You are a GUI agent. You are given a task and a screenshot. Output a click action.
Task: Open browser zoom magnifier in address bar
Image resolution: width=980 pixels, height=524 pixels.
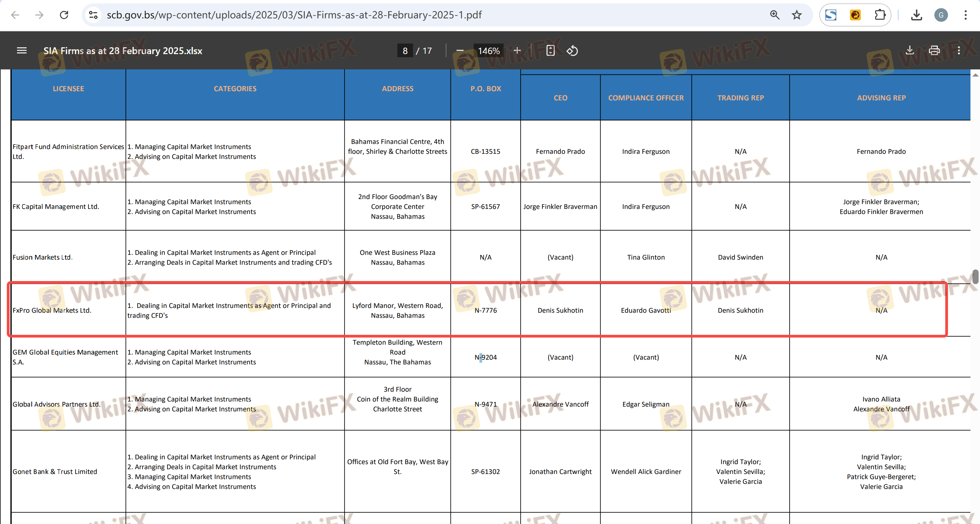(x=775, y=15)
